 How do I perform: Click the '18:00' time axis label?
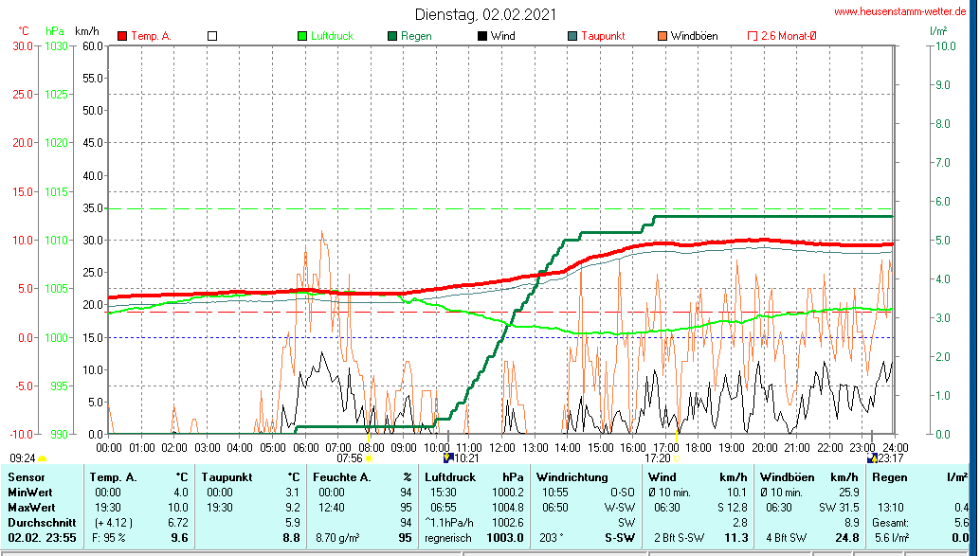pos(699,447)
